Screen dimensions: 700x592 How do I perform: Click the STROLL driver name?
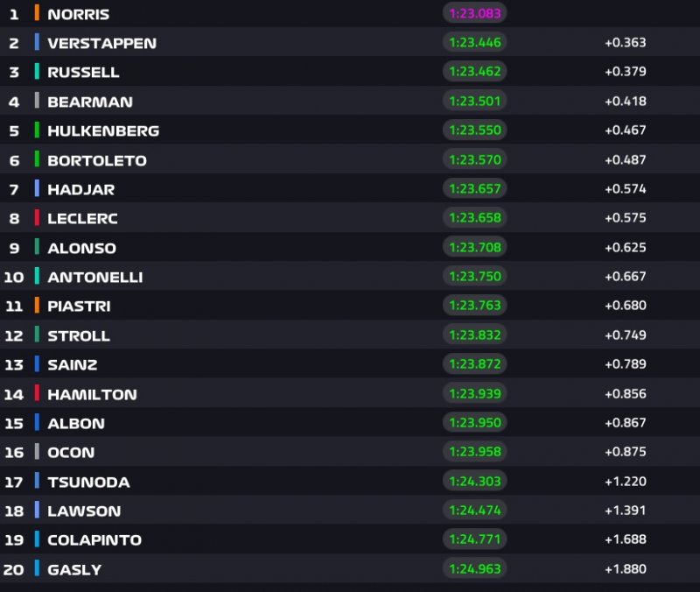point(79,335)
